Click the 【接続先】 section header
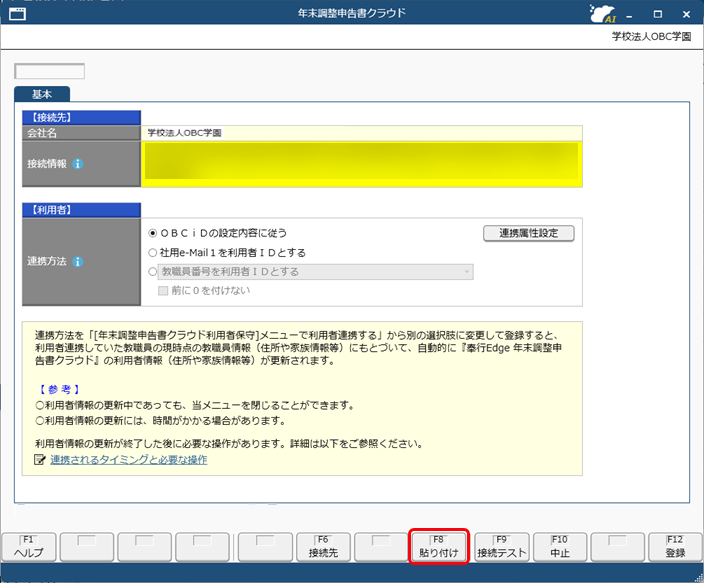 [x=81, y=118]
